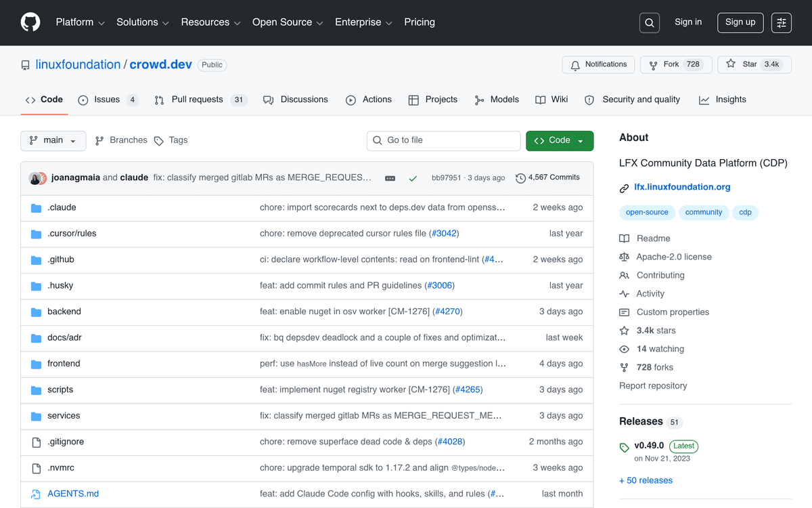The image size is (812, 508).
Task: Open Contributing guidelines link
Action: 652,276
